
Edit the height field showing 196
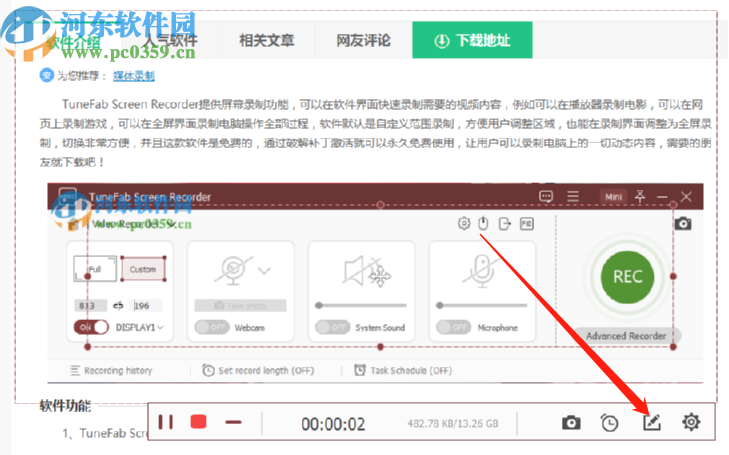(146, 305)
